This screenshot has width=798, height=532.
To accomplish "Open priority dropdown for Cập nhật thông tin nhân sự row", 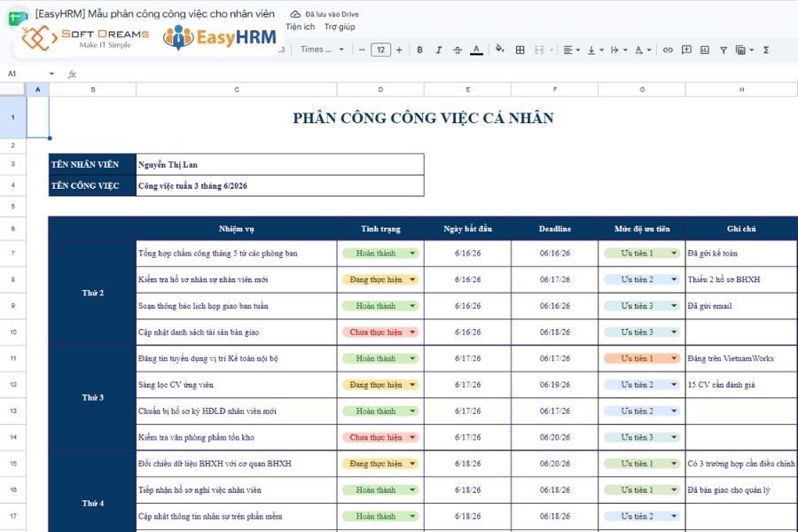I will coord(674,516).
